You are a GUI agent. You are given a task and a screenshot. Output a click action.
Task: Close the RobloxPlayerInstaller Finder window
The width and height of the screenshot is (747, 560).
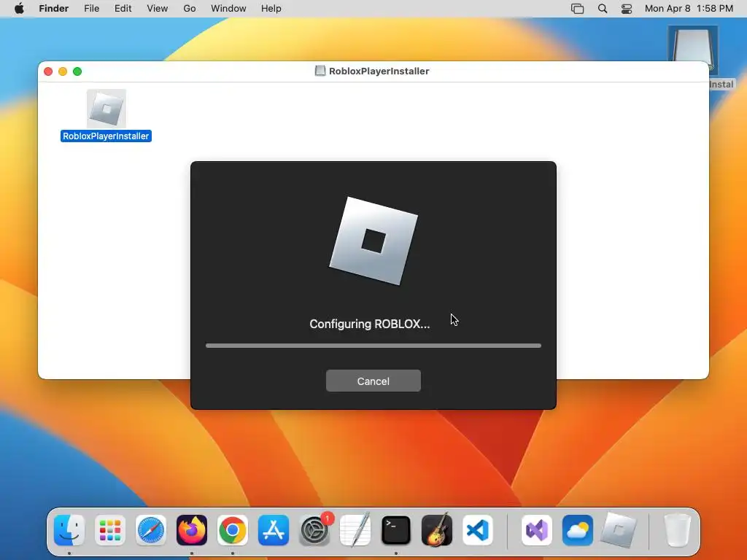[48, 71]
